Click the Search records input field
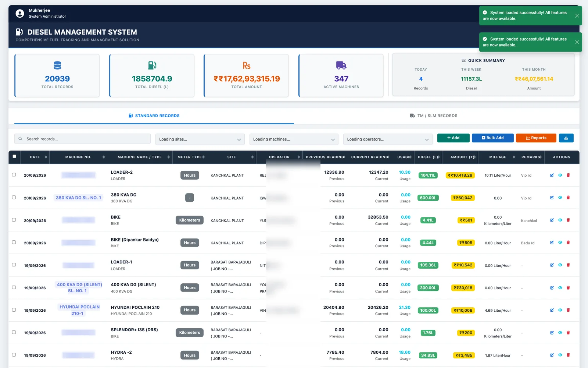This screenshot has width=588, height=368. 82,139
